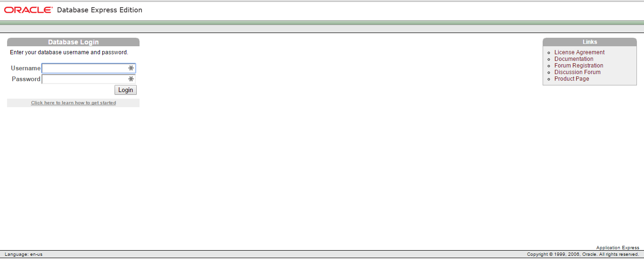This screenshot has height=261, width=644.
Task: Click the Password label
Action: click(26, 79)
